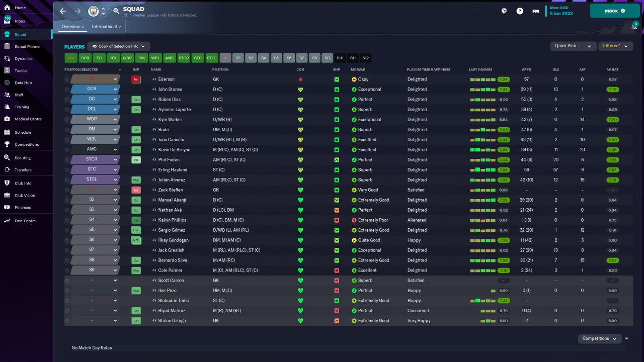The height and width of the screenshot is (362, 644).
Task: Open the Finances screen
Action: [x=23, y=207]
